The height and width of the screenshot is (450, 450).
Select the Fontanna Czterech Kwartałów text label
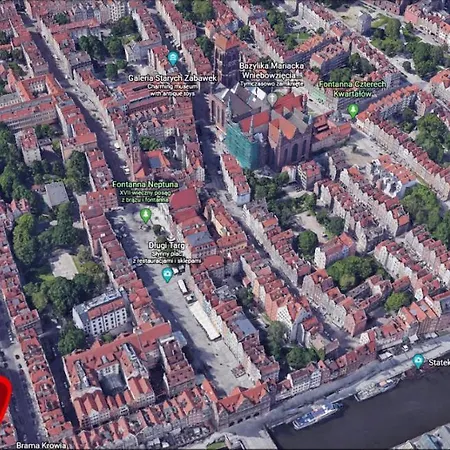click(x=353, y=89)
